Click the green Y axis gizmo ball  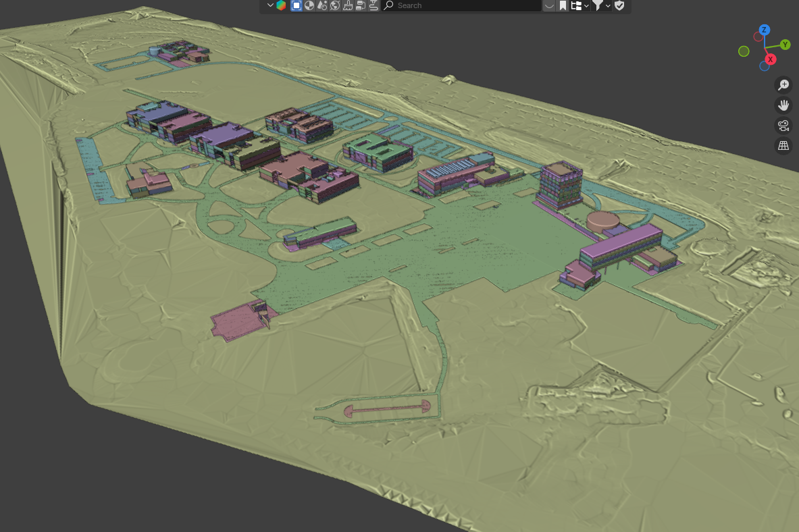coord(785,45)
